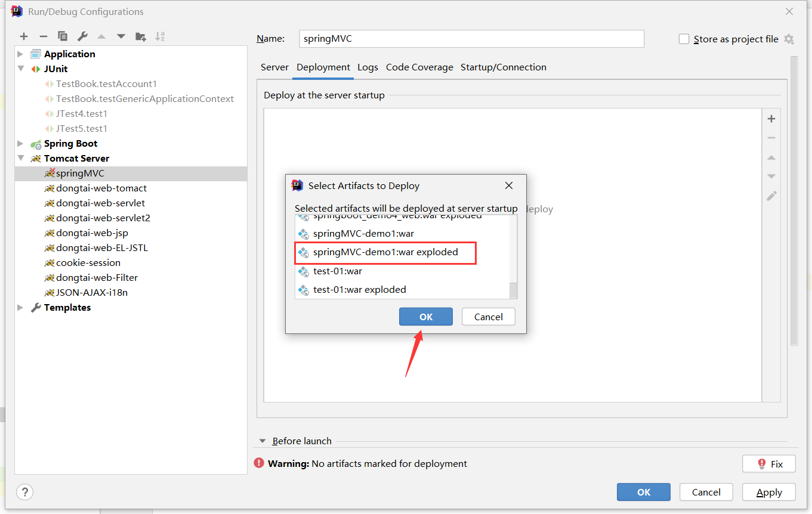Close the Run/Debug Configurations window
This screenshot has width=812, height=514.
pos(789,11)
